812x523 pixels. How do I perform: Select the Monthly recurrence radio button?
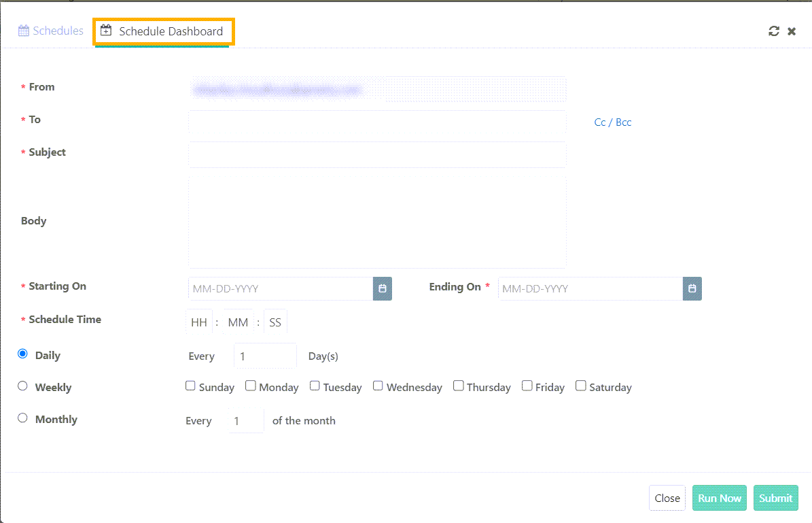(x=22, y=418)
